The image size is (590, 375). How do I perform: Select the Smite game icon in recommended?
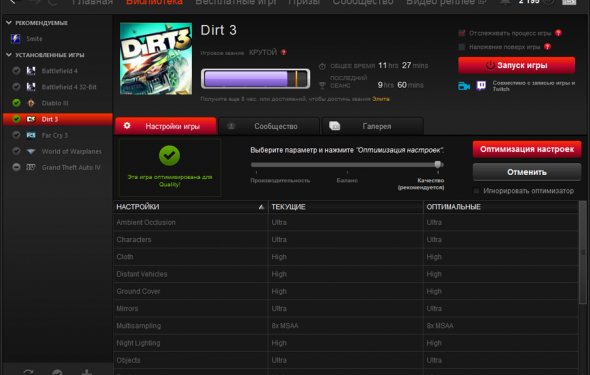(15, 39)
